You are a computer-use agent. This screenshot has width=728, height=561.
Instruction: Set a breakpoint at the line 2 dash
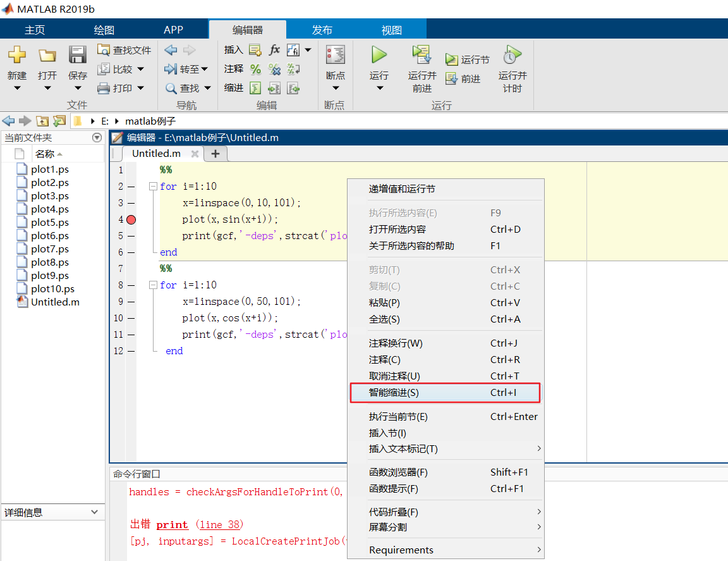tap(131, 187)
